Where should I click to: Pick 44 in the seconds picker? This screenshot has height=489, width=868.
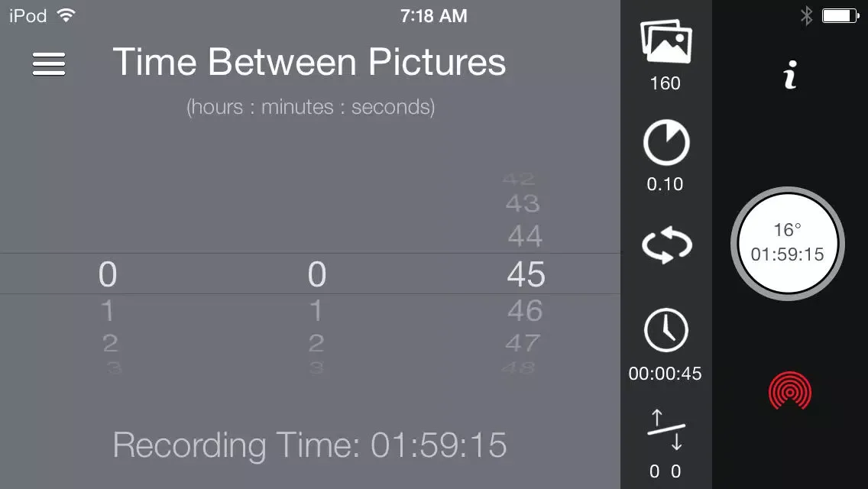coord(525,236)
